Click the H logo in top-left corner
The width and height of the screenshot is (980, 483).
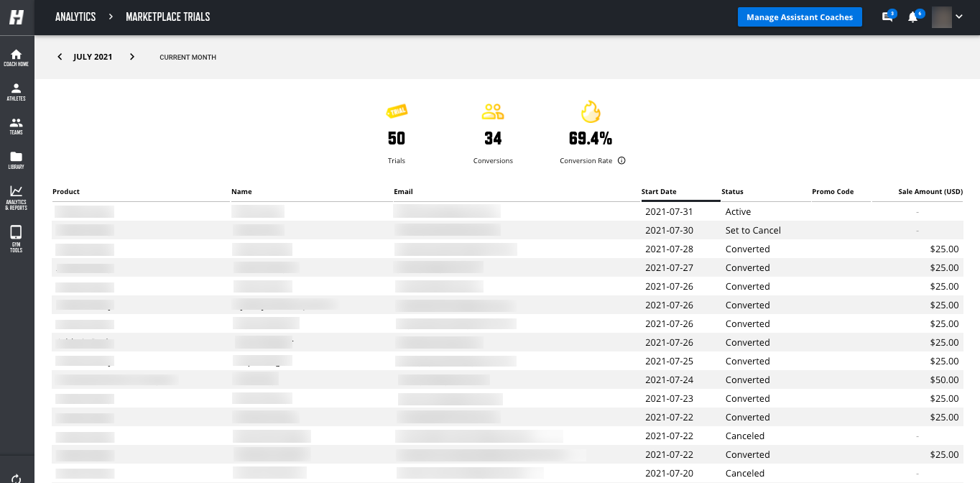(17, 17)
